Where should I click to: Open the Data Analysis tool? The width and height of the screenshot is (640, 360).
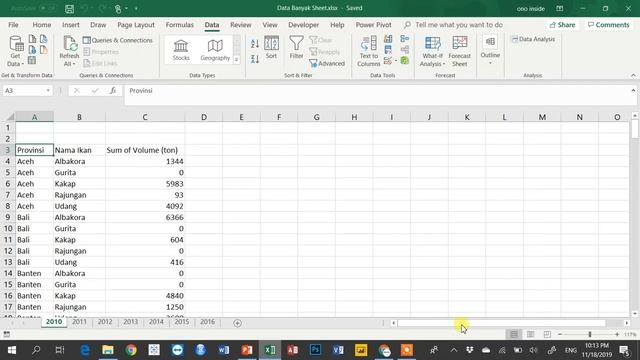point(533,39)
